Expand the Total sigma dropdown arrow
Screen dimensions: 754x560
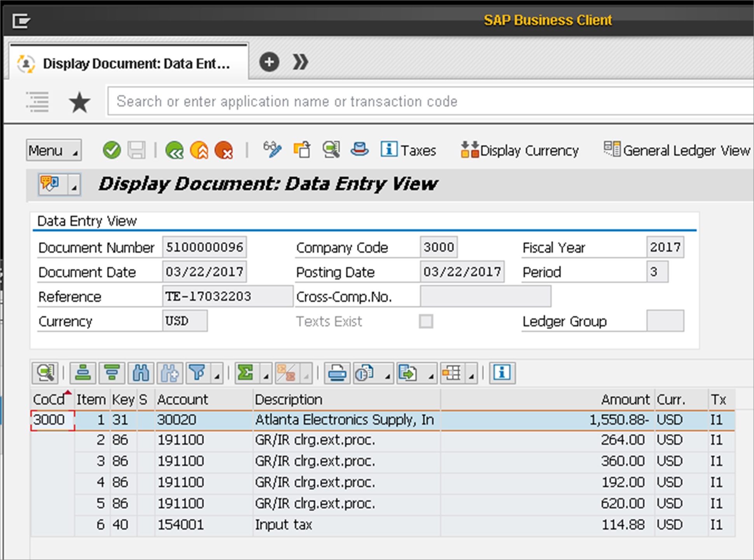coord(266,374)
